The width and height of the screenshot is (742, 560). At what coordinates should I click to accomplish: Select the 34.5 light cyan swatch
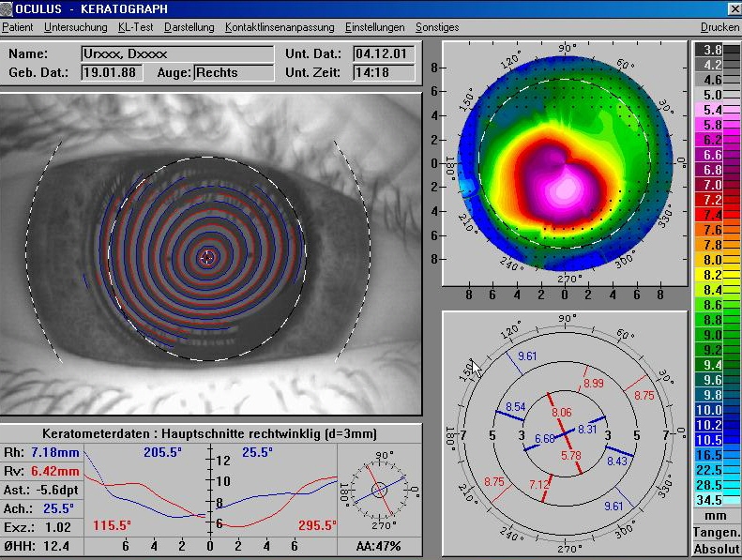pos(716,500)
